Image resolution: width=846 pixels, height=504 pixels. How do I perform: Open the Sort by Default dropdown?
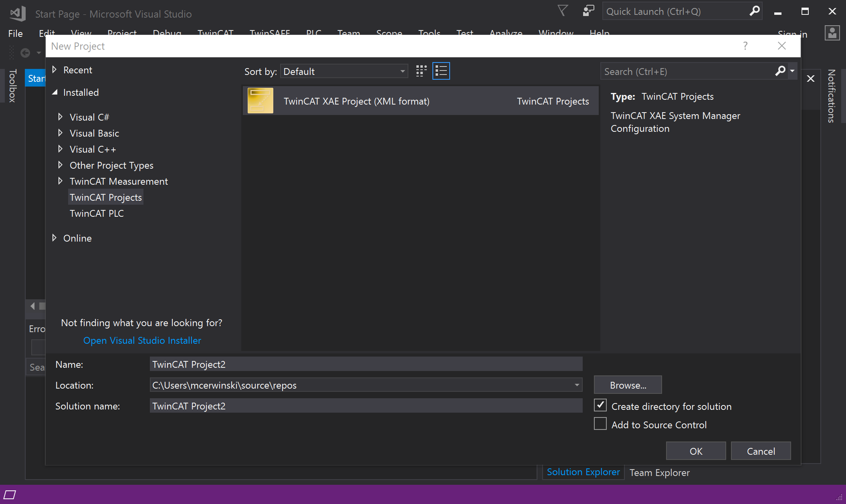(344, 71)
